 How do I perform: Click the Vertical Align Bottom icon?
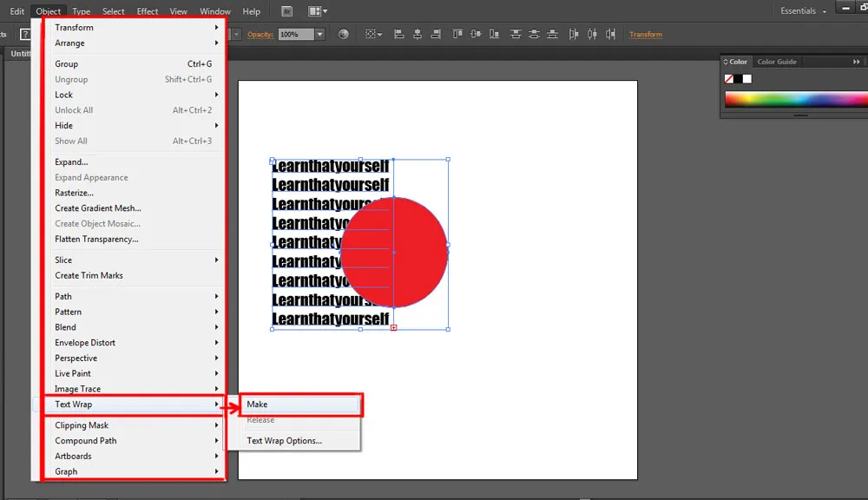click(x=495, y=33)
